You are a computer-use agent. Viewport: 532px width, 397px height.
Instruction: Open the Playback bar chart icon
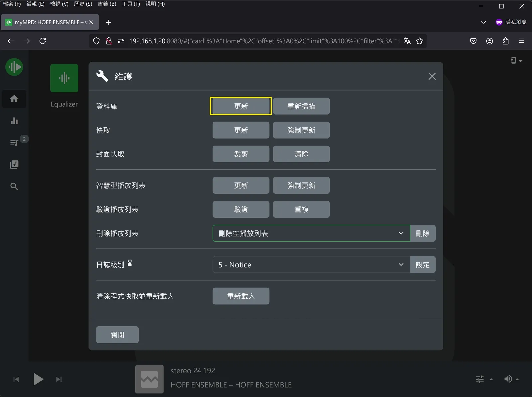click(14, 121)
